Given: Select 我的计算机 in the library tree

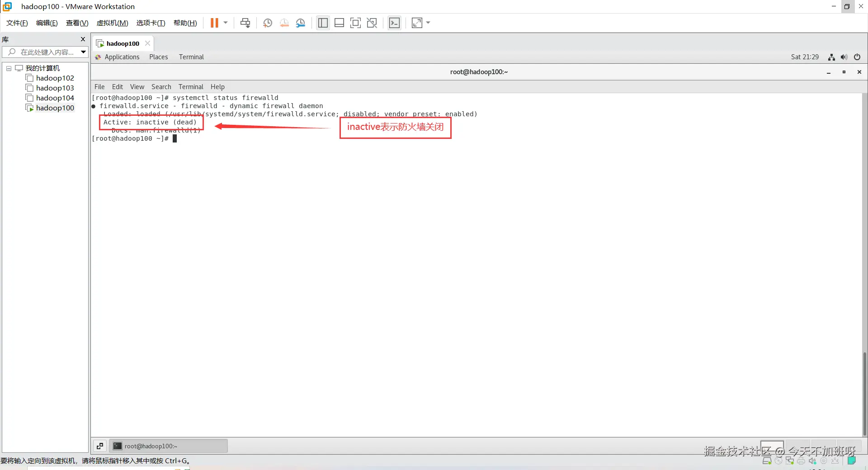Looking at the screenshot, I should coord(42,68).
